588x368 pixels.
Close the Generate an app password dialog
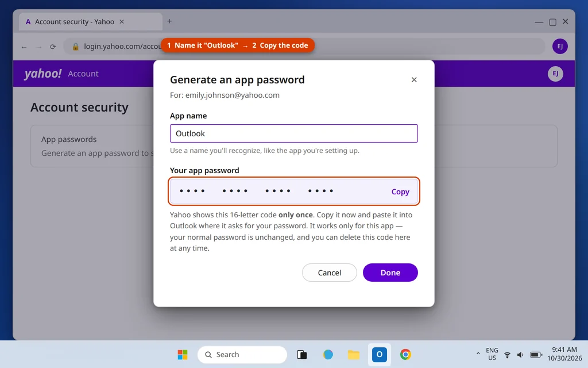(414, 79)
